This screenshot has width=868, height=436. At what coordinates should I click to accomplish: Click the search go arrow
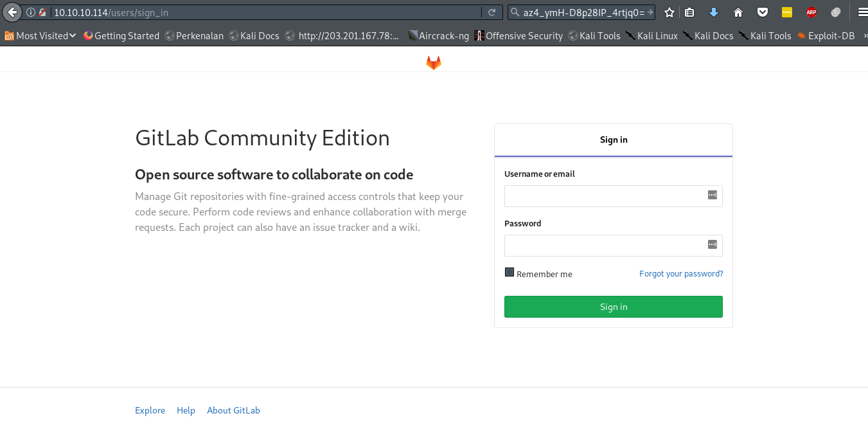[650, 12]
